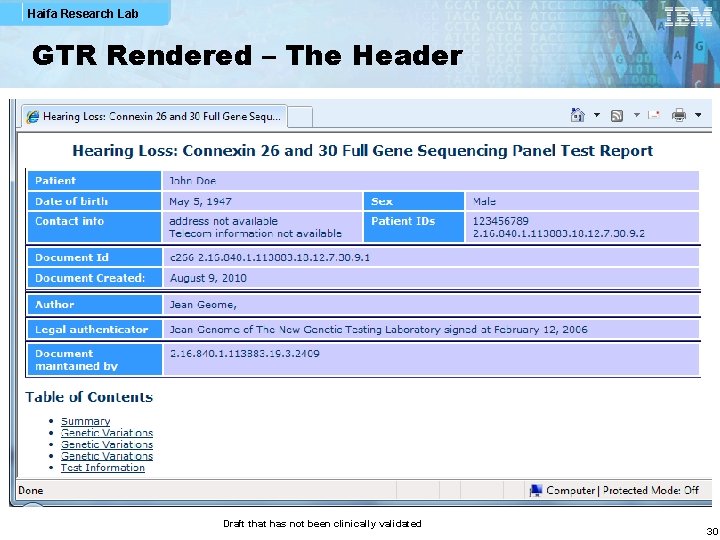Open the Summary link

(85, 421)
